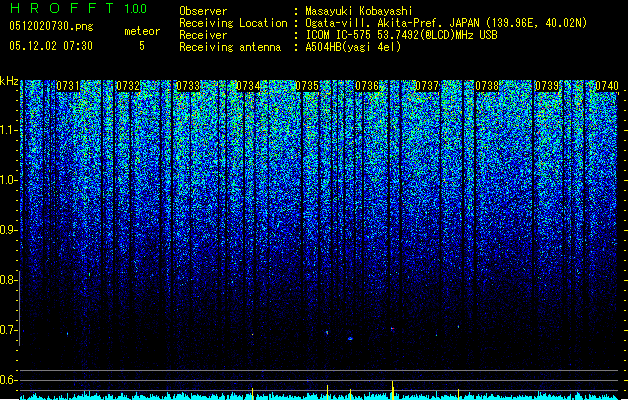Image resolution: width=629 pixels, height=400 pixels.
Task: Click the 0.9 kHz axis label
Action: click(8, 230)
